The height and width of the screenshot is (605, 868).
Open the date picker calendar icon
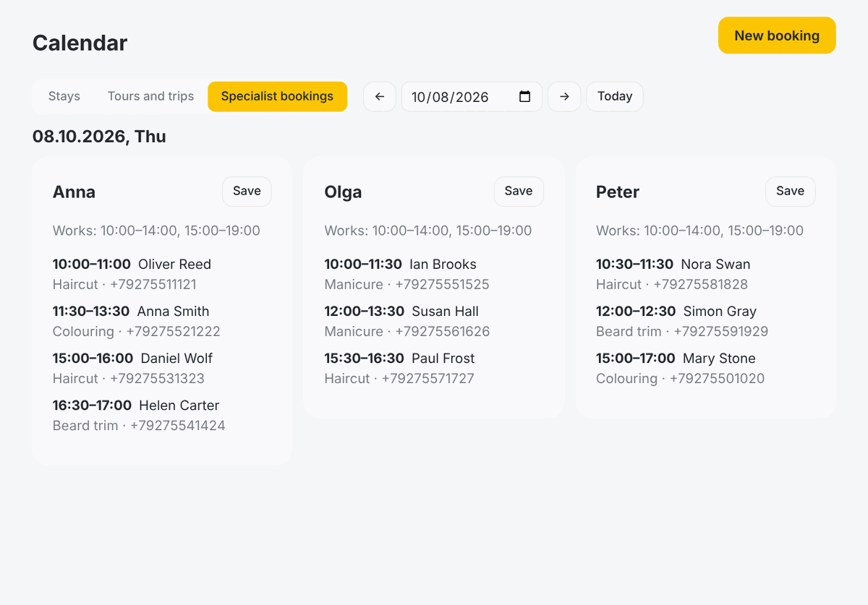pyautogui.click(x=525, y=97)
